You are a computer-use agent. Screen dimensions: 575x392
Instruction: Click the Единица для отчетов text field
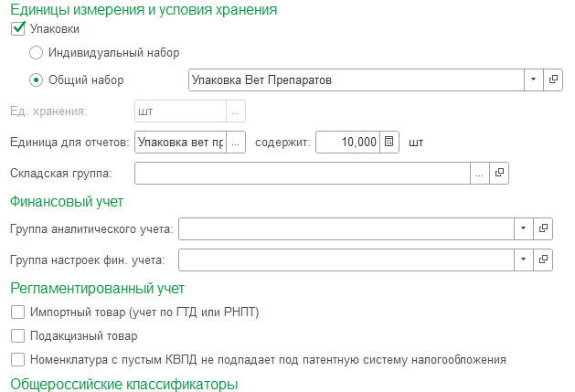click(x=179, y=142)
